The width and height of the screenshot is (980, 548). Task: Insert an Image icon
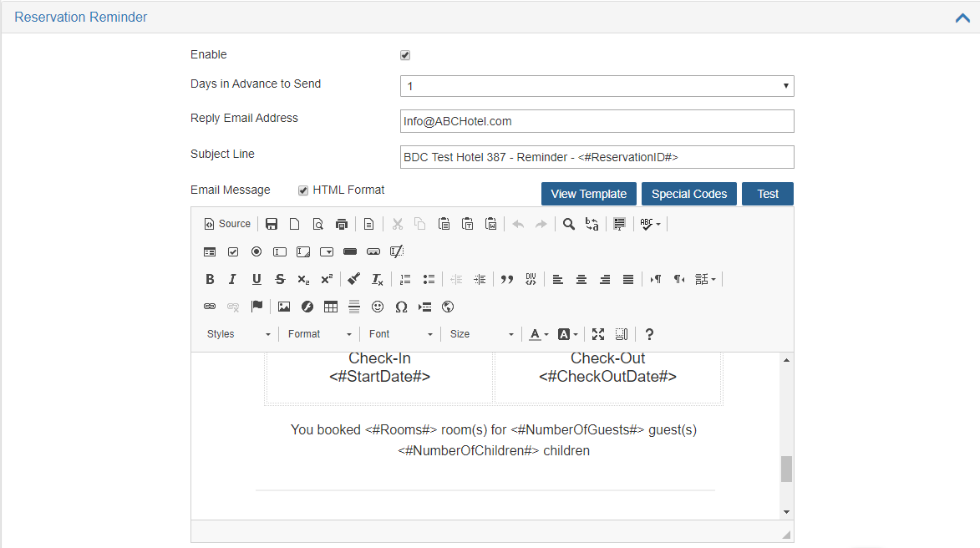pos(284,307)
